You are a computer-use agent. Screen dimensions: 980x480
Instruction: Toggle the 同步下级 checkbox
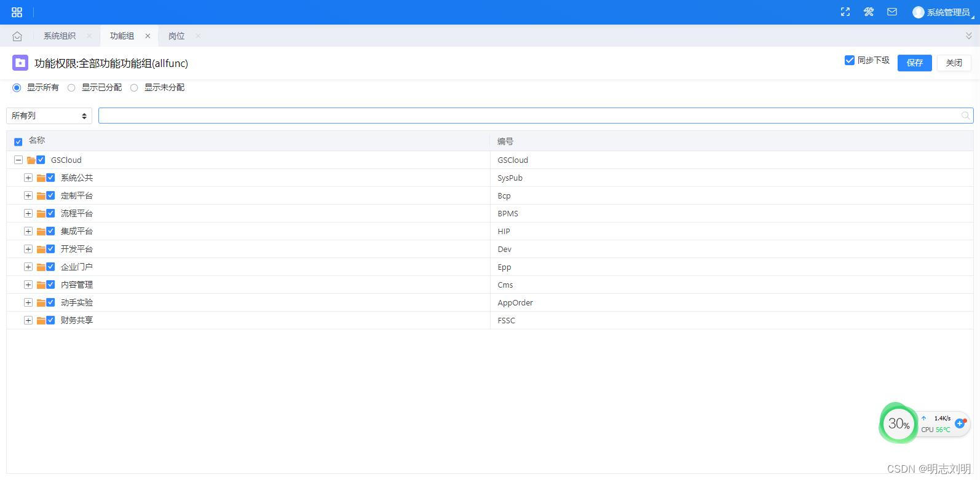click(x=850, y=60)
